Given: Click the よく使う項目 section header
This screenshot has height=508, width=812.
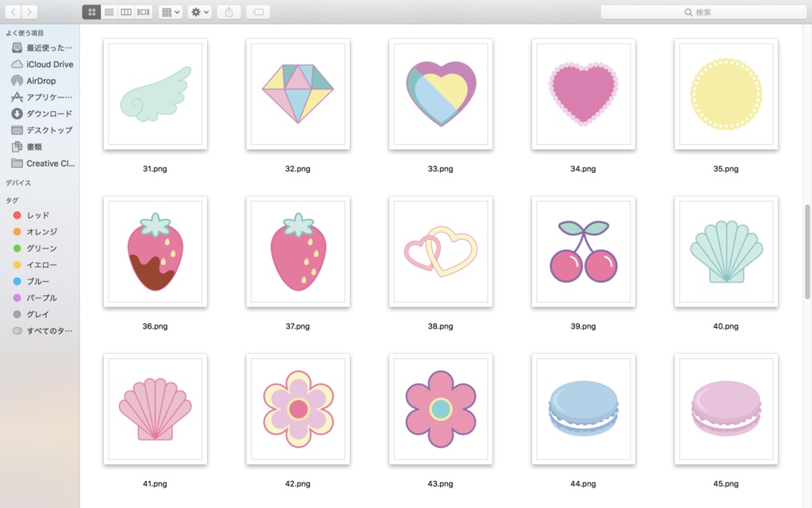Looking at the screenshot, I should (x=25, y=33).
